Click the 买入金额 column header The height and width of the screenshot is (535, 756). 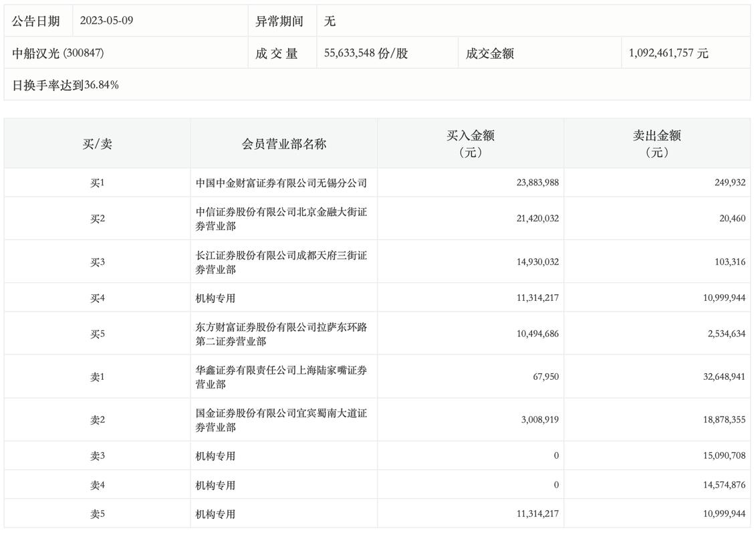coord(470,144)
